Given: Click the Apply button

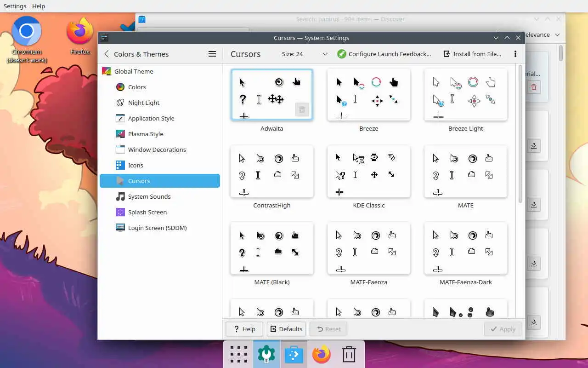Looking at the screenshot, I should tap(503, 329).
